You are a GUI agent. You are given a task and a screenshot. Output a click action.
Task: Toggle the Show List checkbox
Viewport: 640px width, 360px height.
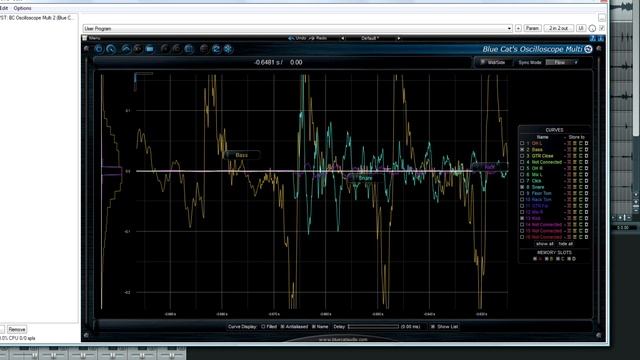tap(433, 327)
